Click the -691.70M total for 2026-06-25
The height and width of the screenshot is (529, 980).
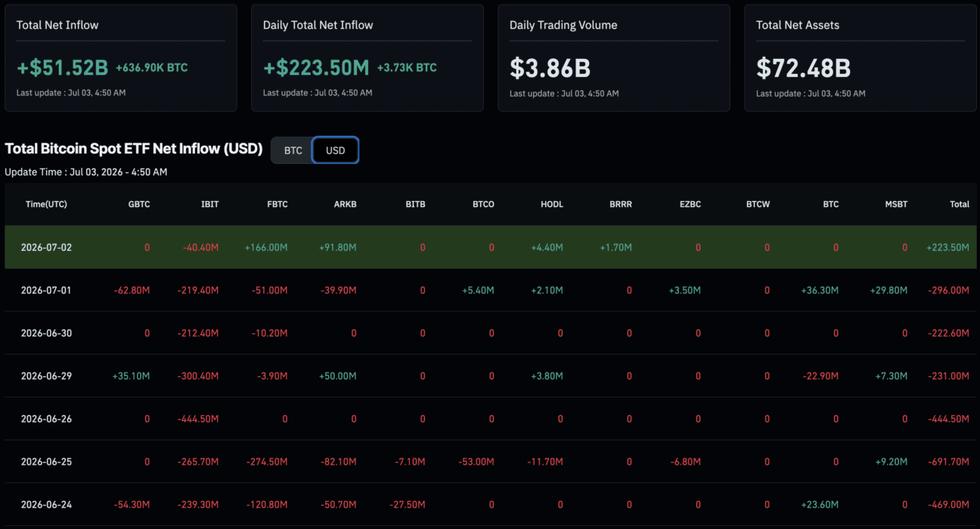point(949,462)
